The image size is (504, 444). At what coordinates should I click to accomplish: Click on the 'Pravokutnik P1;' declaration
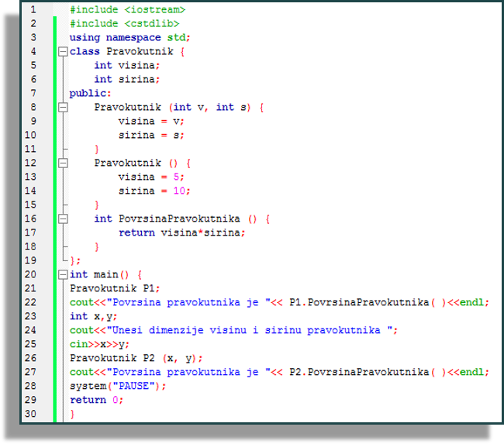115,288
